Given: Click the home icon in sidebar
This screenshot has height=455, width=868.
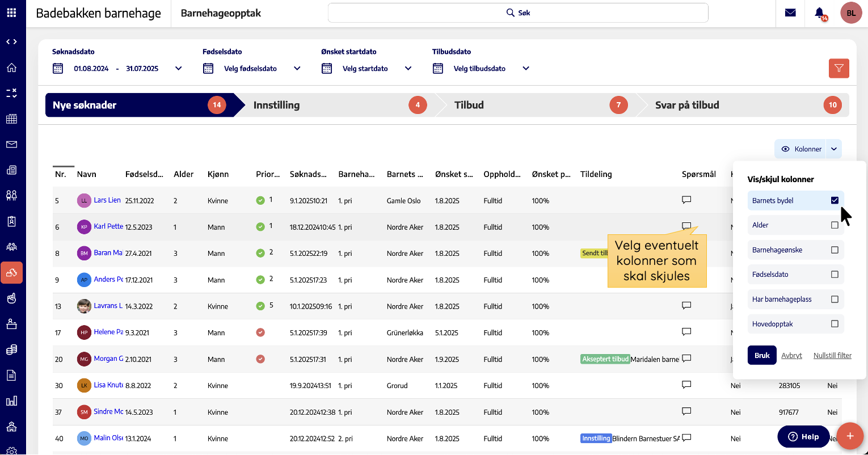Looking at the screenshot, I should [11, 68].
